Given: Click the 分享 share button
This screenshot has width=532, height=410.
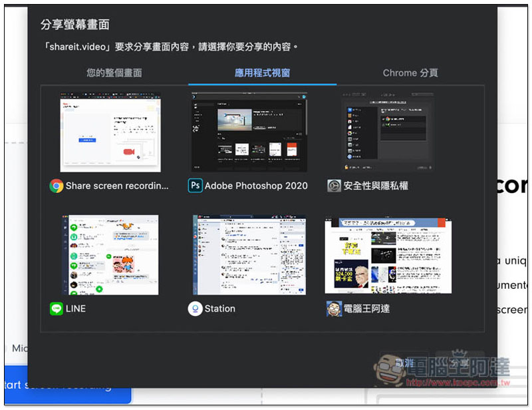Looking at the screenshot, I should (460, 363).
